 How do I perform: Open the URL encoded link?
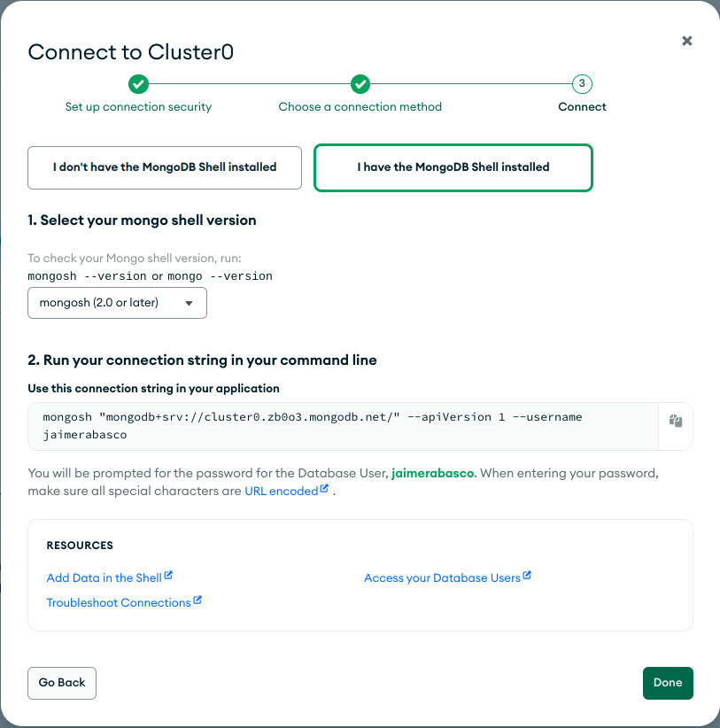282,492
